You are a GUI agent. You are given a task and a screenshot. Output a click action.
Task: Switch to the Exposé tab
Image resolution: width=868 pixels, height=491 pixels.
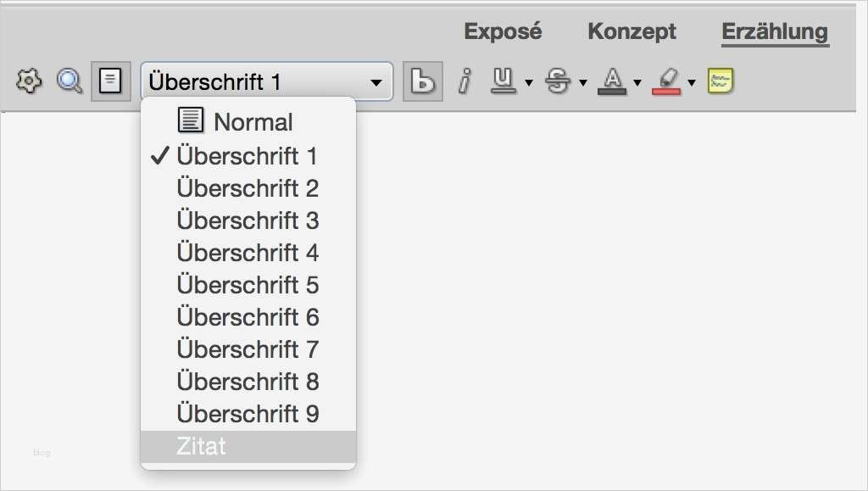[503, 32]
